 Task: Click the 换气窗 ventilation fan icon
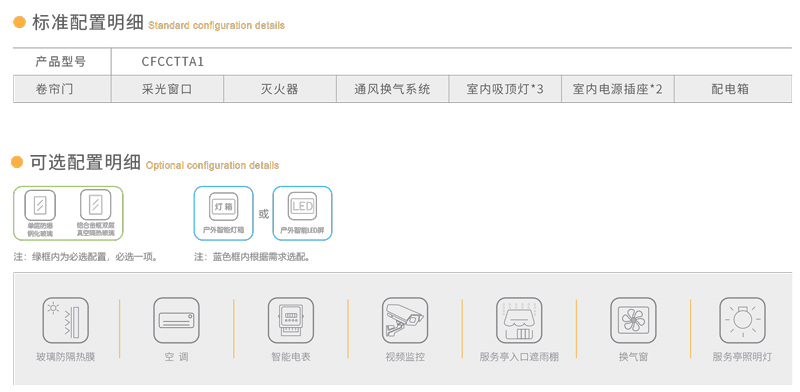[x=633, y=321]
